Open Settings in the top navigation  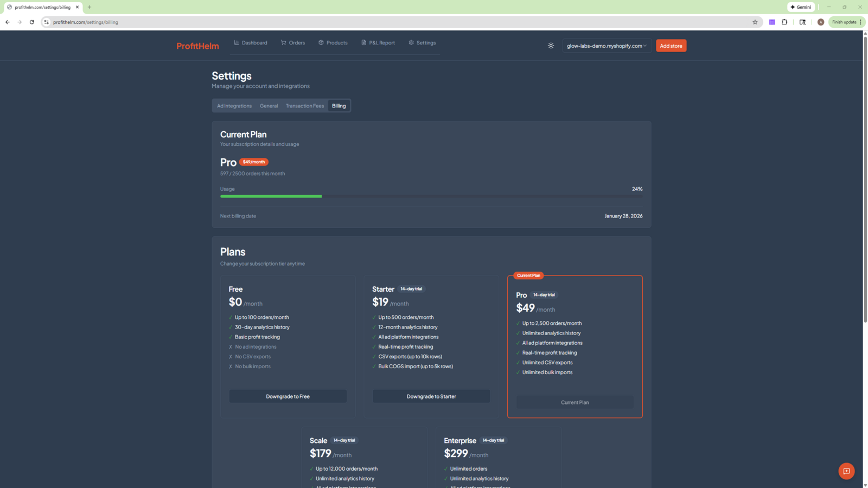tap(422, 43)
